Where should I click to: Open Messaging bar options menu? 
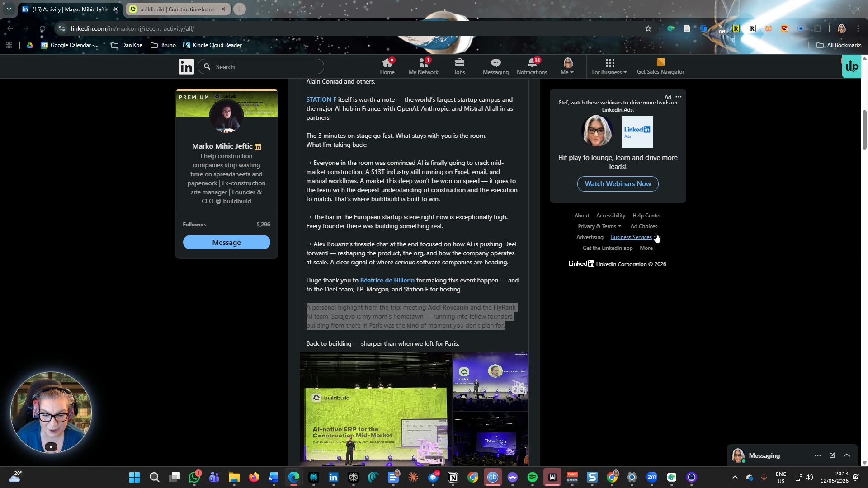pyautogui.click(x=818, y=455)
